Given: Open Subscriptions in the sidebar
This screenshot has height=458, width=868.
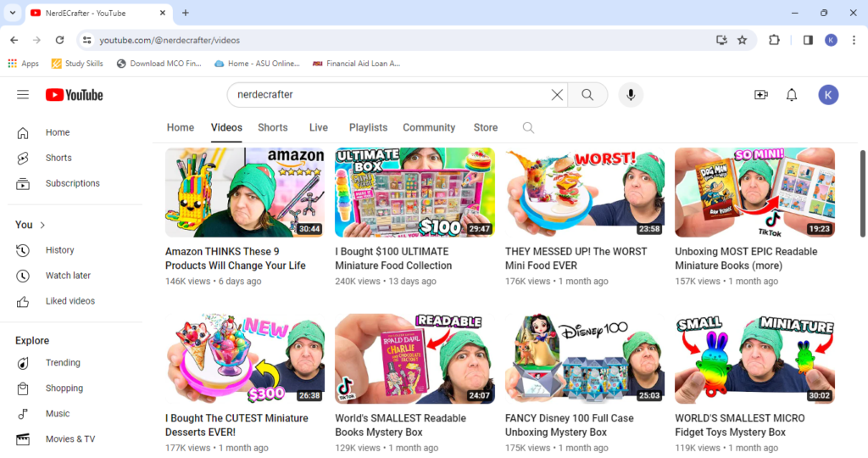Looking at the screenshot, I should (75, 183).
